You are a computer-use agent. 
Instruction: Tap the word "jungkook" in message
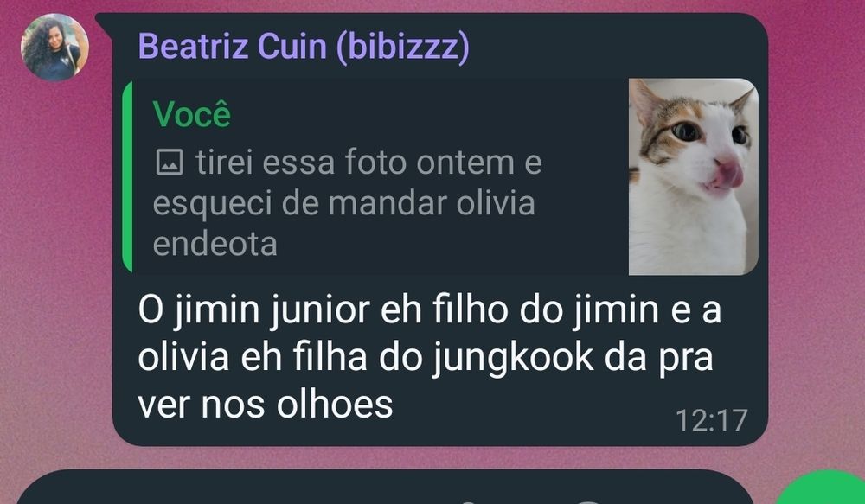coord(512,359)
